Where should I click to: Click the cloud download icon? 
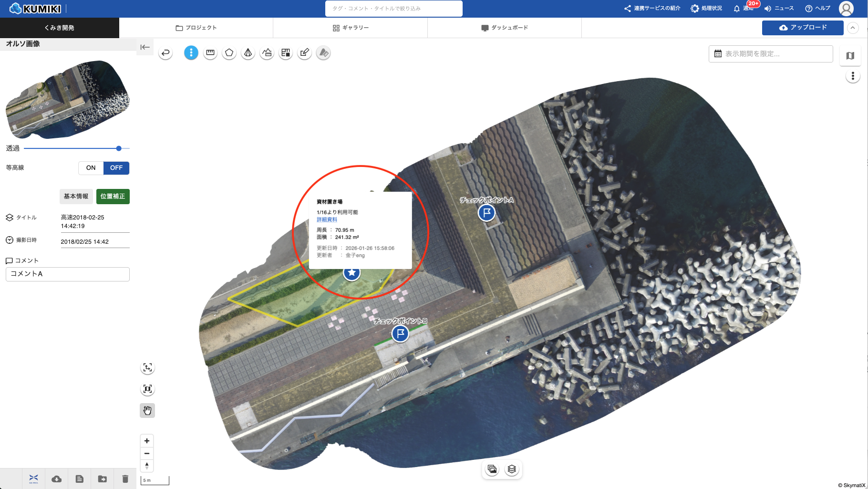[x=56, y=479]
